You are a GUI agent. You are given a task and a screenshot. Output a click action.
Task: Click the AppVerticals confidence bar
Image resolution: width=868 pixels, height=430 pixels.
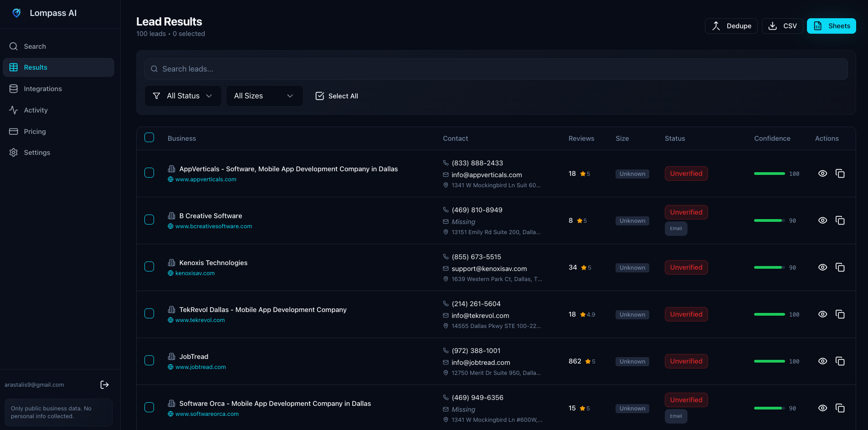coord(770,174)
